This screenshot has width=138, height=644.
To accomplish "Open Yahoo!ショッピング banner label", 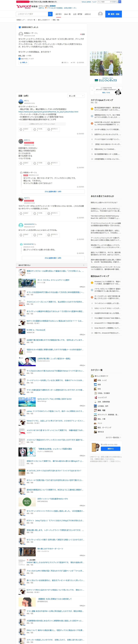I will tap(23, 2).
